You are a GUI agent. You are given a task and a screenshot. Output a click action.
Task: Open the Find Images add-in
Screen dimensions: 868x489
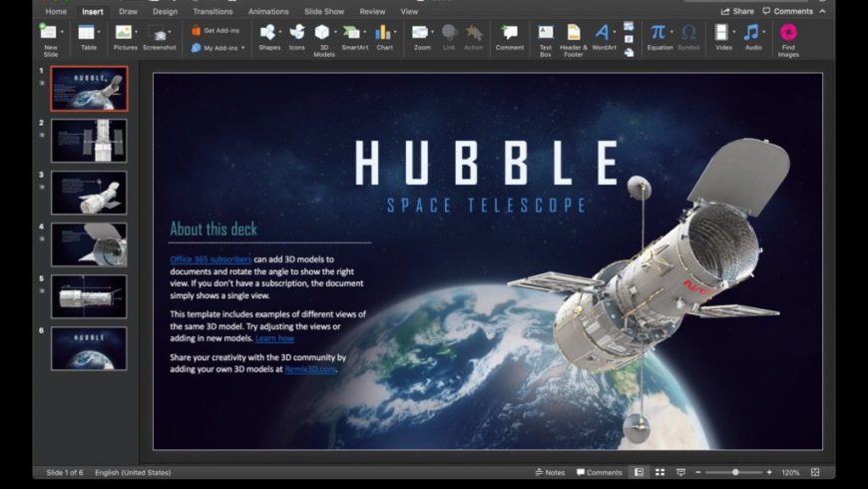(788, 41)
